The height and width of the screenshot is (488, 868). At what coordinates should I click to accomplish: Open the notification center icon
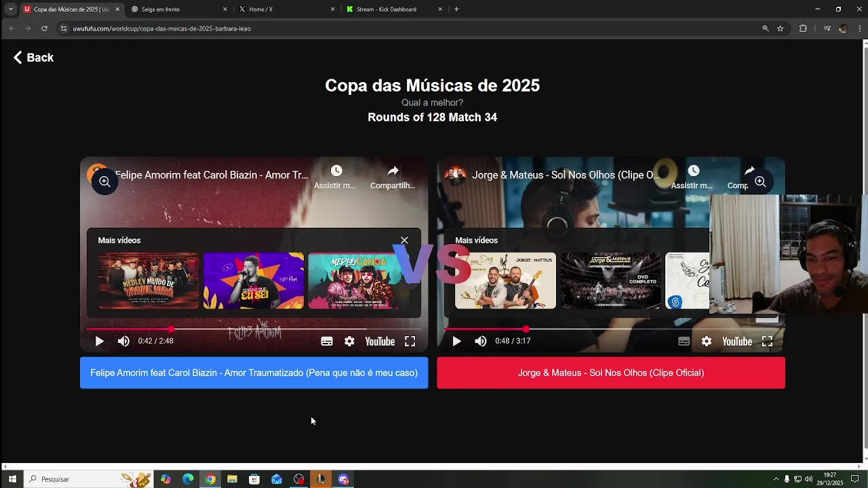[x=855, y=479]
